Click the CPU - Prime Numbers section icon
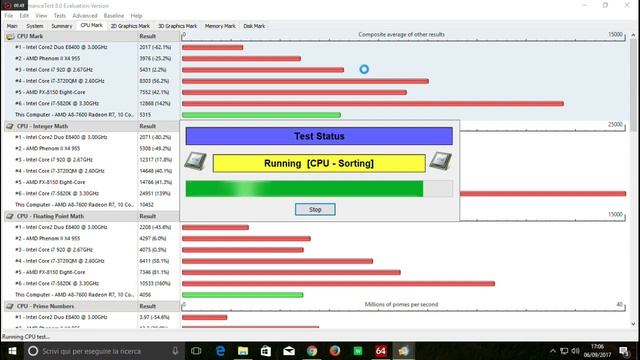Screen dimensions: 640x360 (x=10, y=306)
